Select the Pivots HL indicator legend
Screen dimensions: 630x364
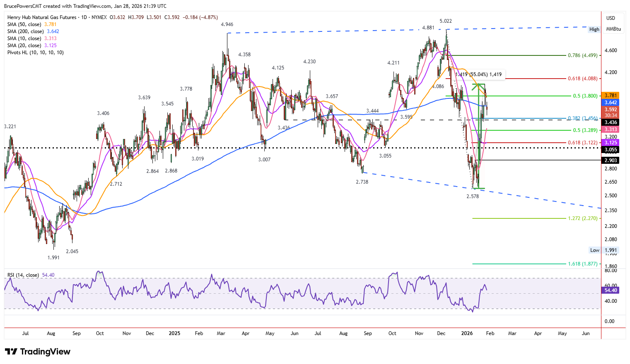tap(36, 53)
